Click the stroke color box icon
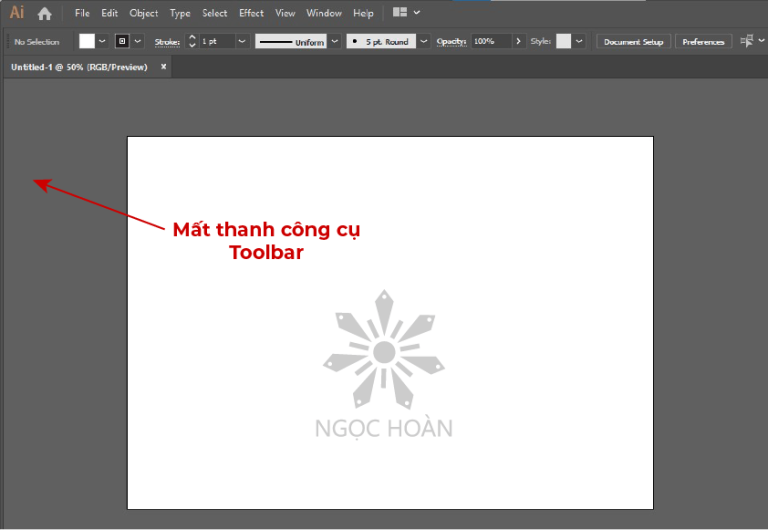Viewport: 768px width, 530px height. click(x=122, y=41)
